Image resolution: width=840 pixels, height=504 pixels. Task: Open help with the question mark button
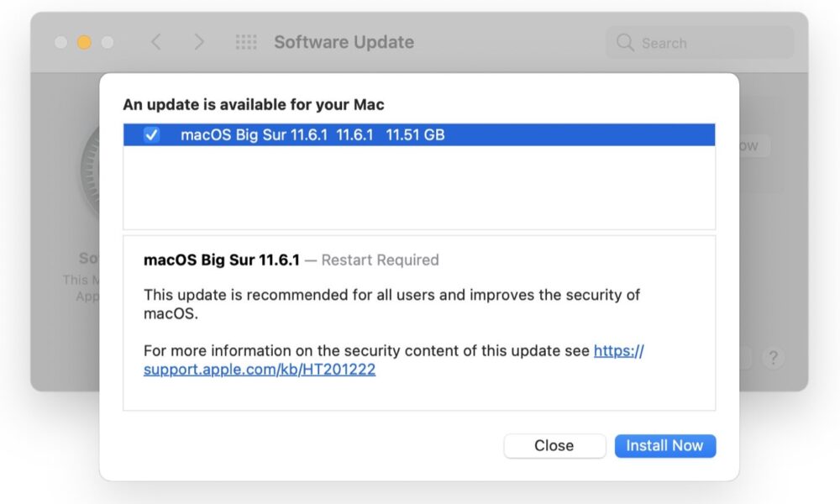click(x=773, y=358)
